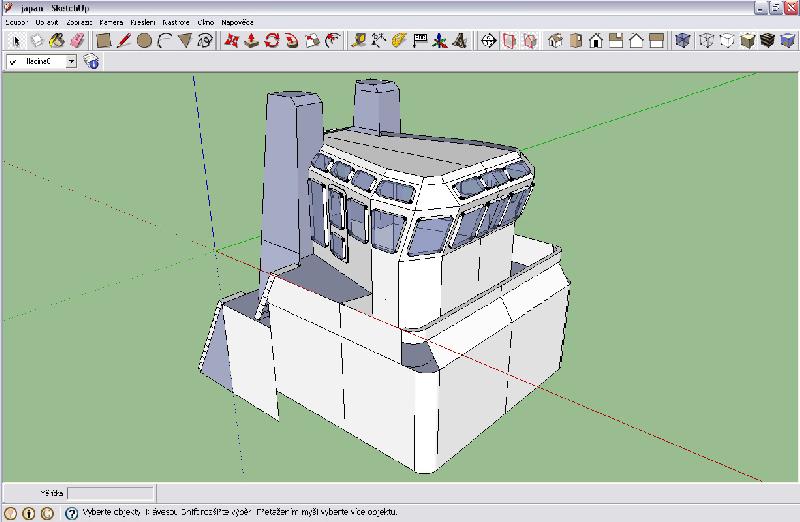Toggle X-ray face style
The width and height of the screenshot is (800, 522).
[x=683, y=41]
